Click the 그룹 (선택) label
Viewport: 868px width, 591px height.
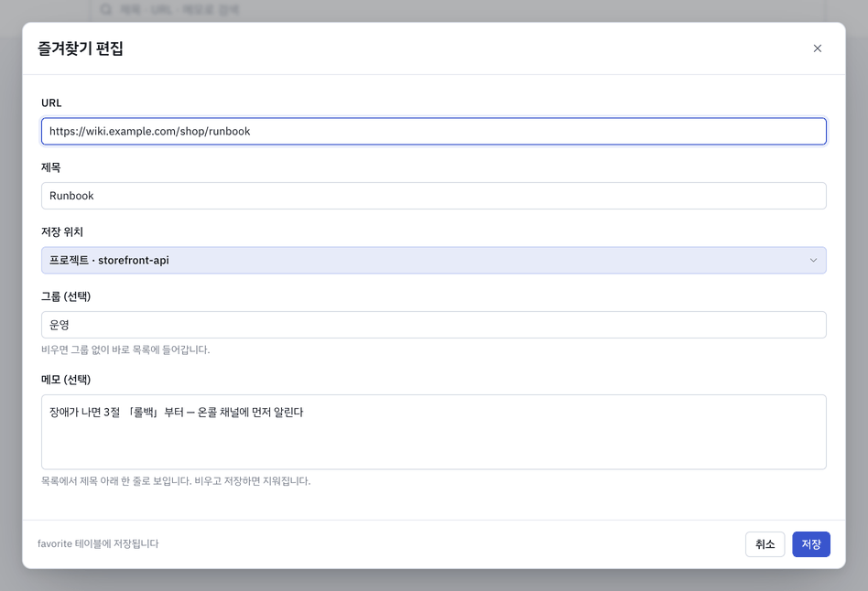tap(66, 296)
